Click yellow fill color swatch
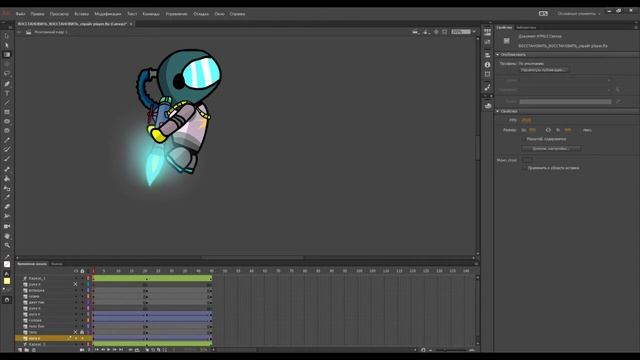Viewport: 640px width, 360px height. 7,281
